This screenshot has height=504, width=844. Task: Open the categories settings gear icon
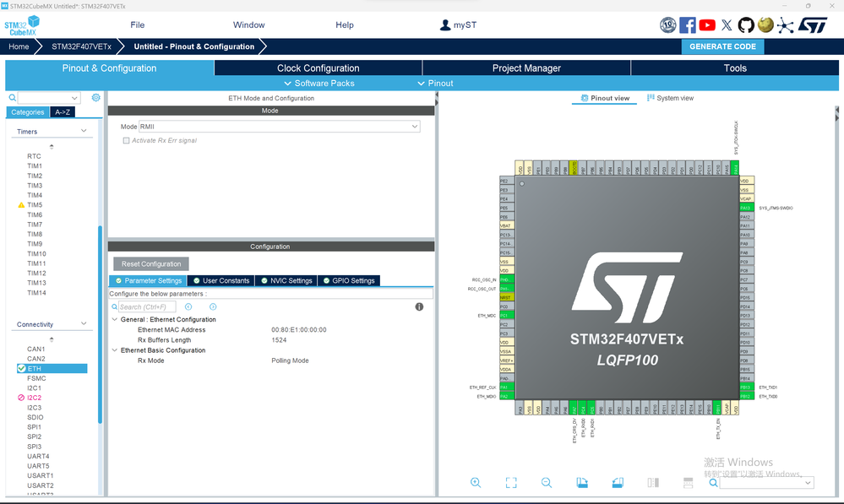[95, 97]
